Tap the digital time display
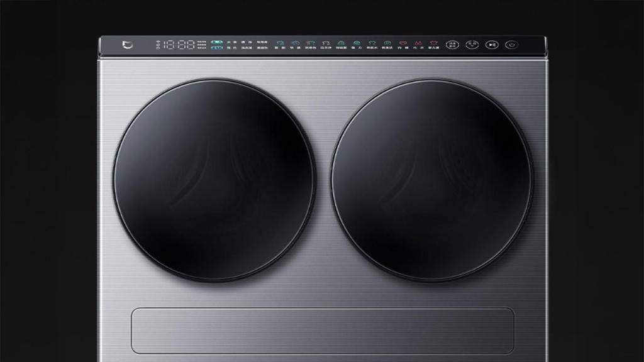Screen dimensions: 644x362 (179, 45)
